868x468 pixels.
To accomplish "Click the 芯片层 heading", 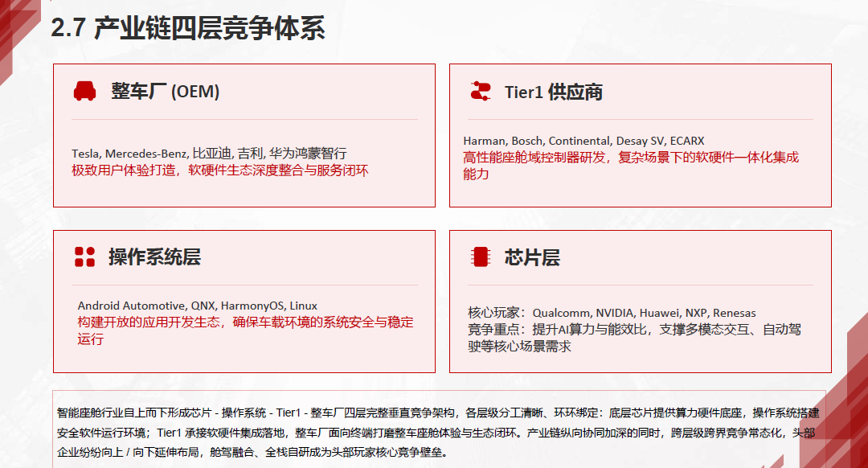I will click(532, 257).
